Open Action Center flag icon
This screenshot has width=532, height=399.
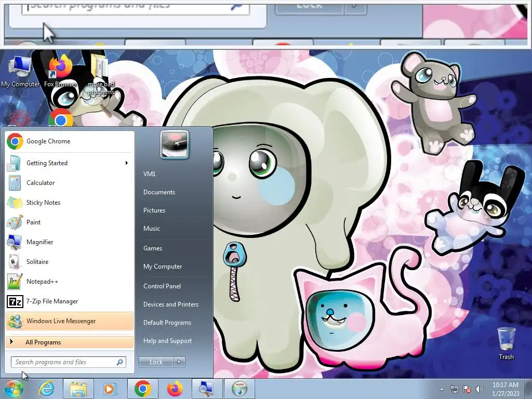click(467, 389)
